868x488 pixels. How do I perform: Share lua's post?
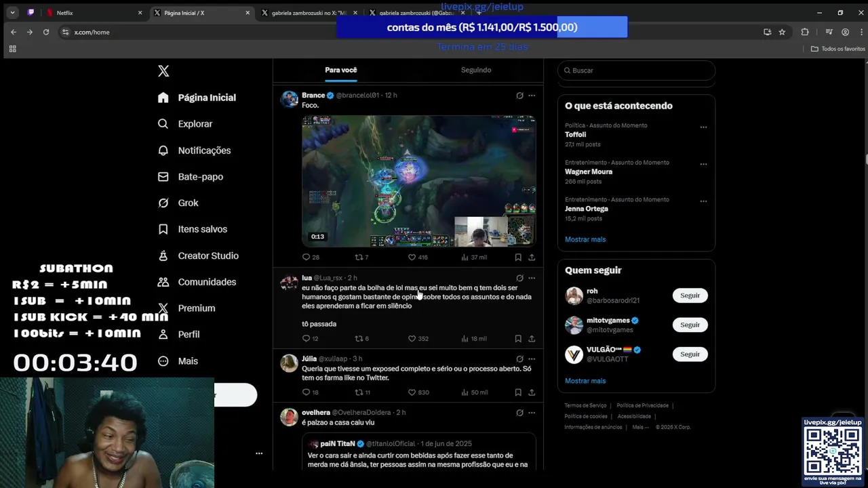pyautogui.click(x=532, y=339)
